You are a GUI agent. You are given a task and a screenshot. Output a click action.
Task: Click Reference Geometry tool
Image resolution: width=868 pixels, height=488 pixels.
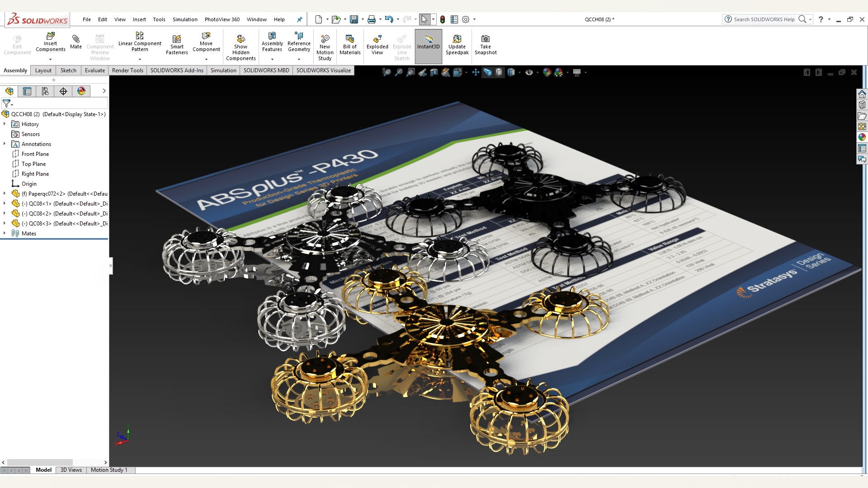pos(299,42)
